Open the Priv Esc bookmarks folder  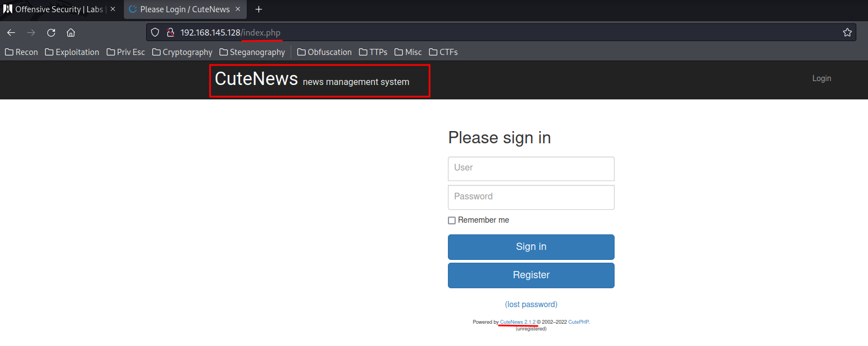[x=126, y=52]
